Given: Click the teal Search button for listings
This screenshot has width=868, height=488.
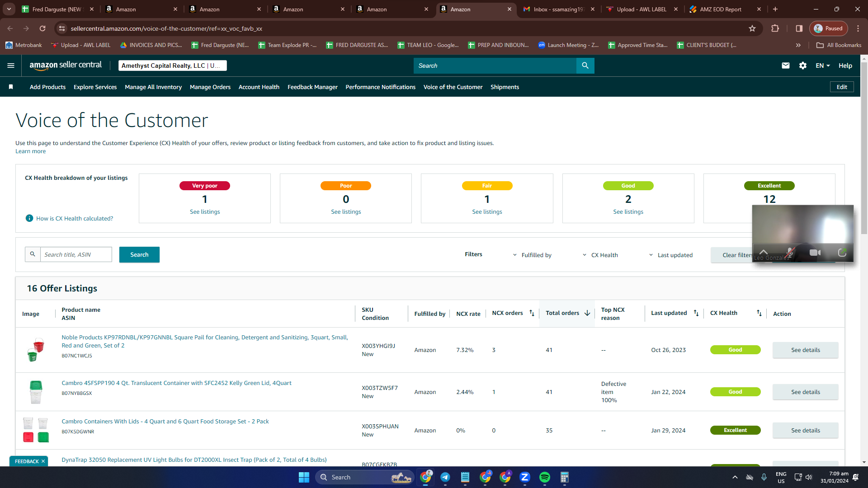Looking at the screenshot, I should [139, 255].
